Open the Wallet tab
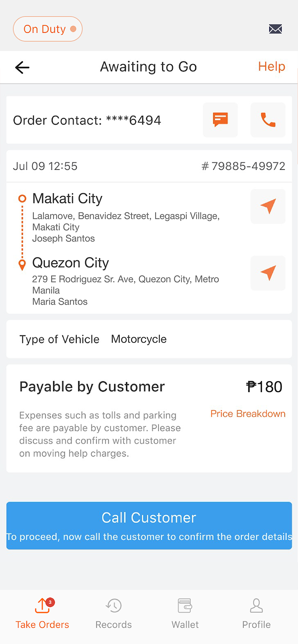 click(x=185, y=614)
